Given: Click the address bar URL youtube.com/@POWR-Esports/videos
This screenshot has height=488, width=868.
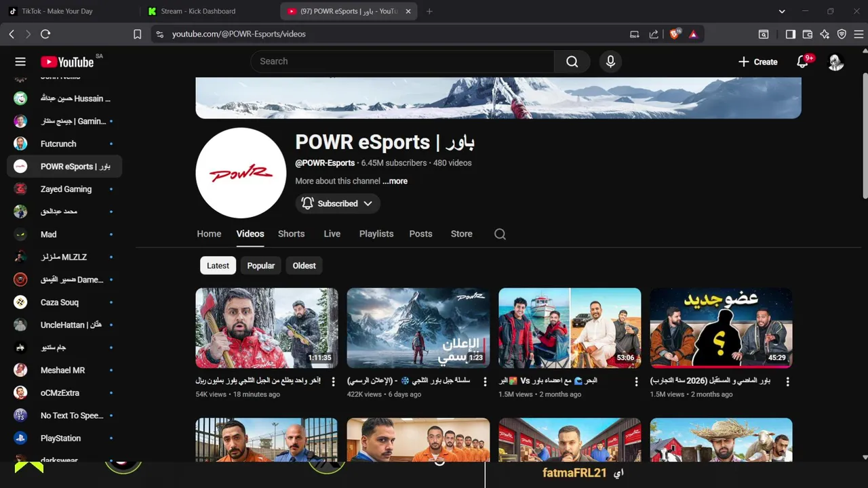Looking at the screenshot, I should point(239,34).
